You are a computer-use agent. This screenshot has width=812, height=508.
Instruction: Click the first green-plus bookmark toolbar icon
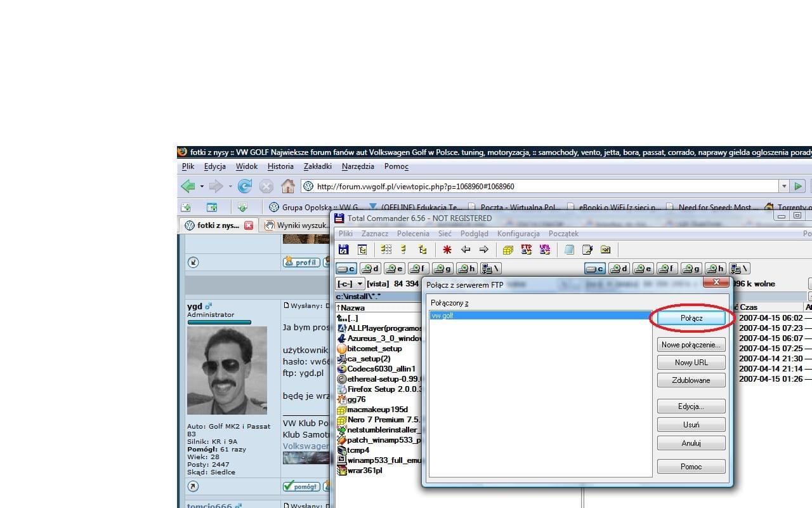[186, 207]
